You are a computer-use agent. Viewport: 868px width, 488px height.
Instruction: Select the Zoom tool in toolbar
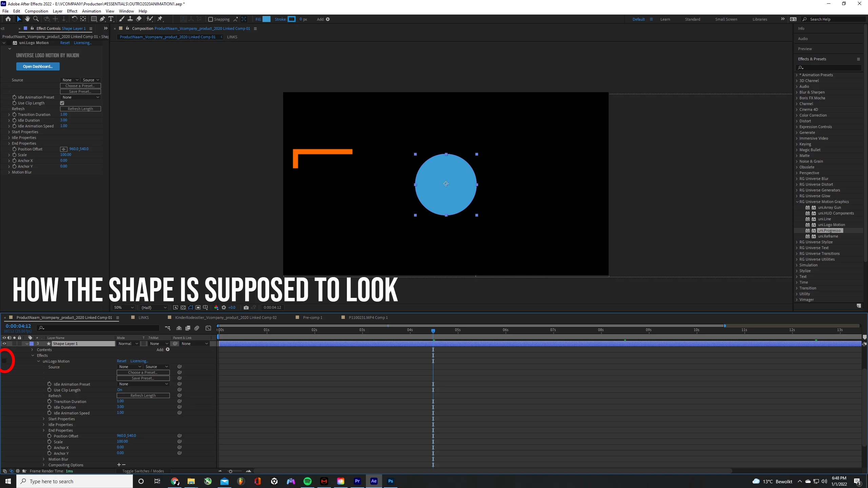click(36, 19)
